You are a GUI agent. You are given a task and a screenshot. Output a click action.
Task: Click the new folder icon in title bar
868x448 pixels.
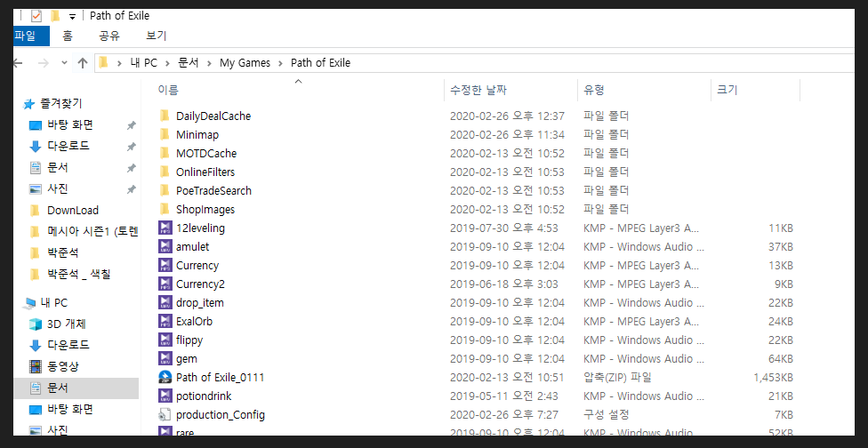point(55,16)
